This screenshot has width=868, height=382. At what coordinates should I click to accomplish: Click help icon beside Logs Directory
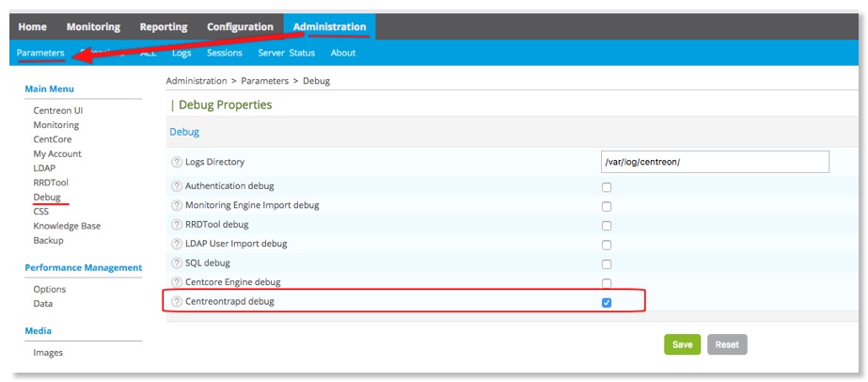tap(177, 163)
